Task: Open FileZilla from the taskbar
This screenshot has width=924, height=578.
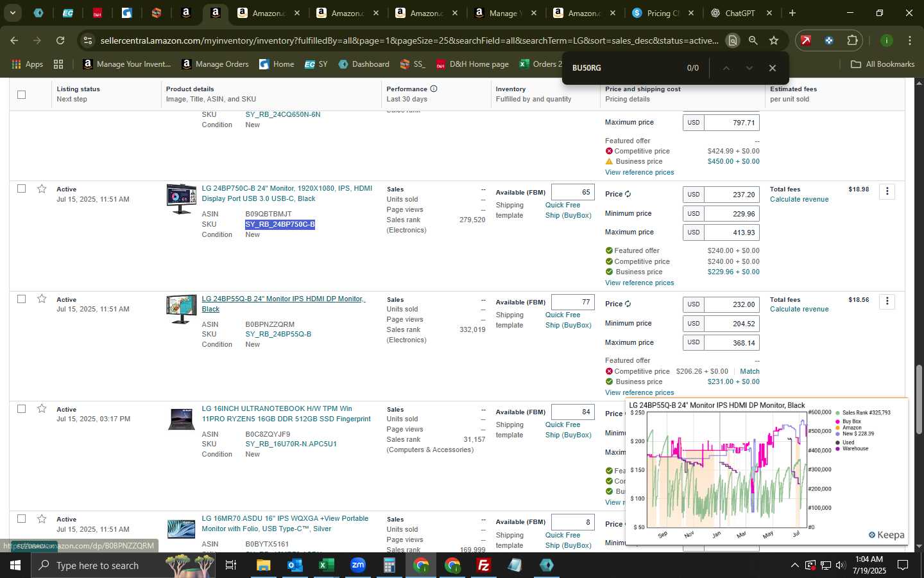Action: [x=484, y=565]
